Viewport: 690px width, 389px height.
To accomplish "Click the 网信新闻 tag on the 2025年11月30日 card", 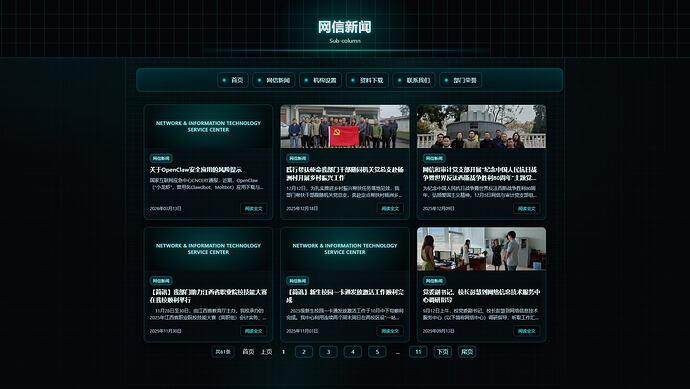I will (x=161, y=280).
